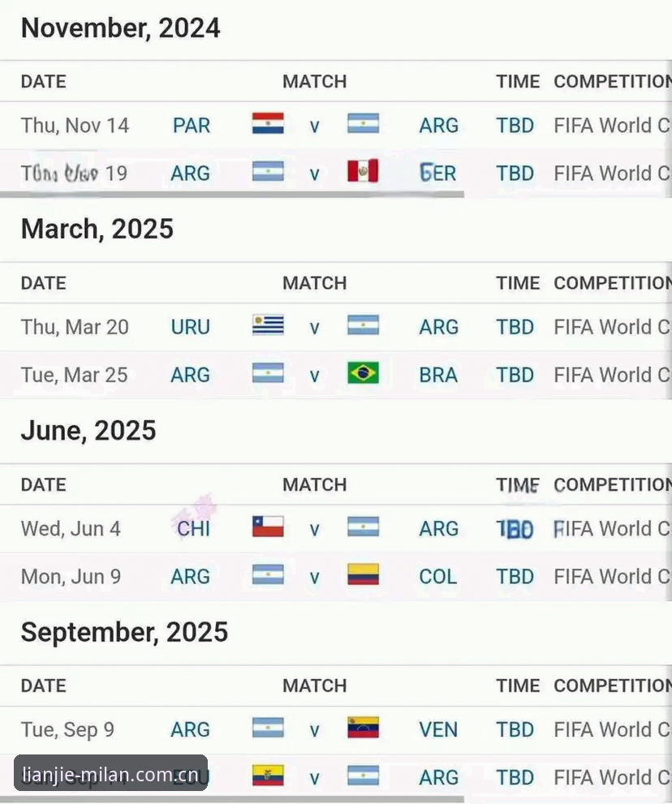672x804 pixels.
Task: Click the Colombia flag in Jun 9 match
Action: [363, 574]
